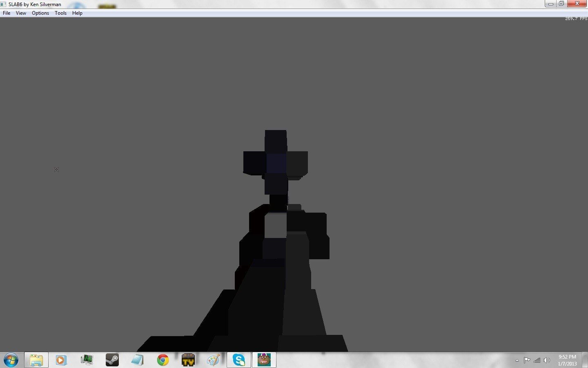The image size is (588, 368).
Task: Launch Windows Media Player from taskbar
Action: [61, 360]
